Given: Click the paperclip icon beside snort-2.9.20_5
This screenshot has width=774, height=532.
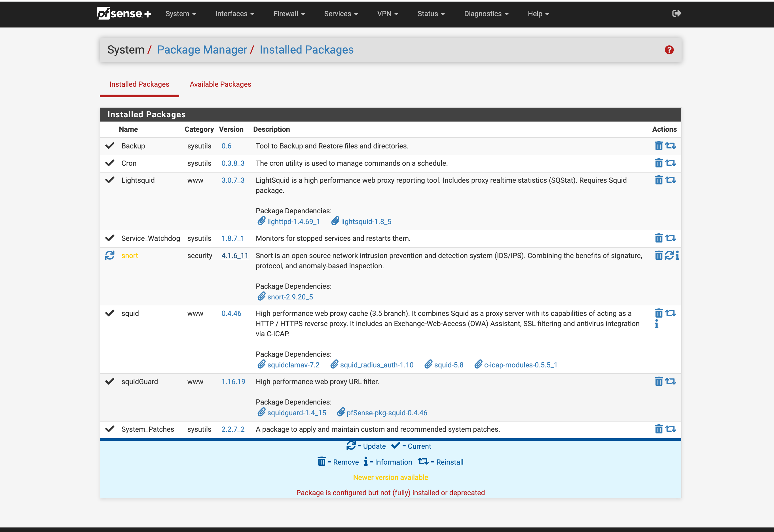Looking at the screenshot, I should [x=261, y=297].
